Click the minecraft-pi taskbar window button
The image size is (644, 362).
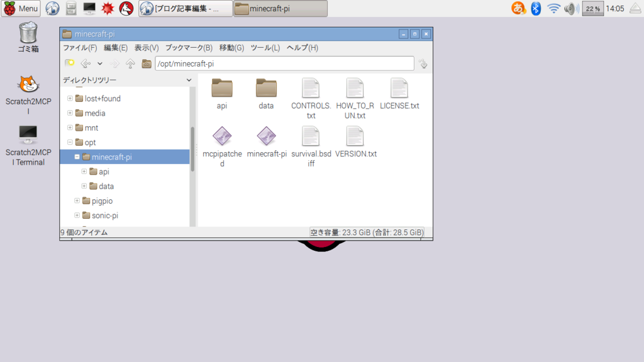tap(280, 8)
